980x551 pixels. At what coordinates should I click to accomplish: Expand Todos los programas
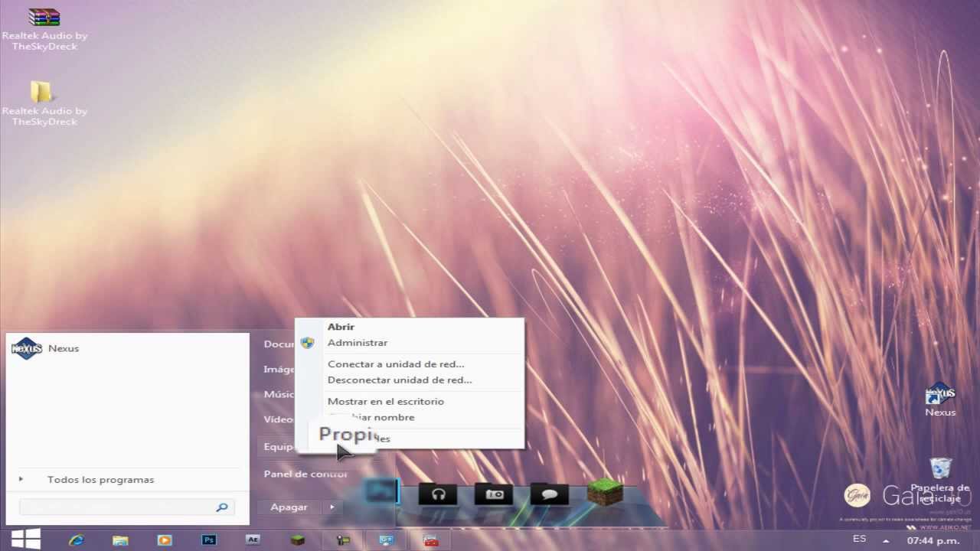(x=100, y=480)
